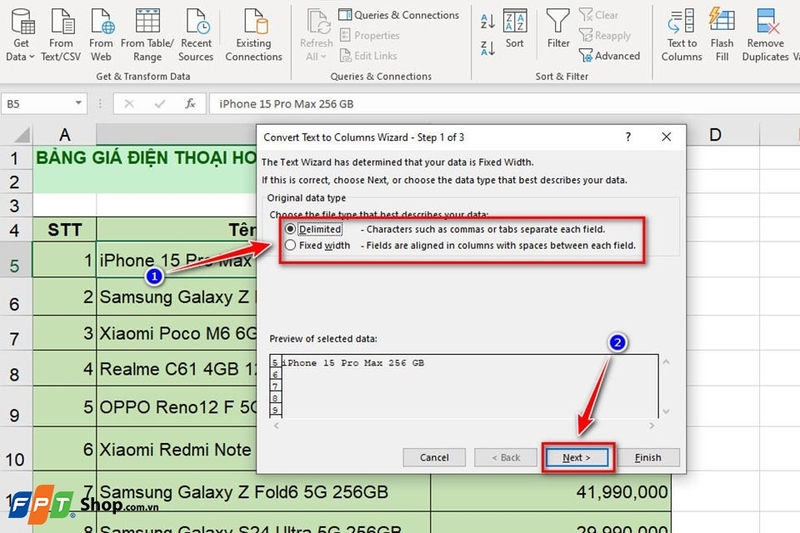Confirm formula bar entry checkmark
800x533 pixels.
(x=160, y=104)
